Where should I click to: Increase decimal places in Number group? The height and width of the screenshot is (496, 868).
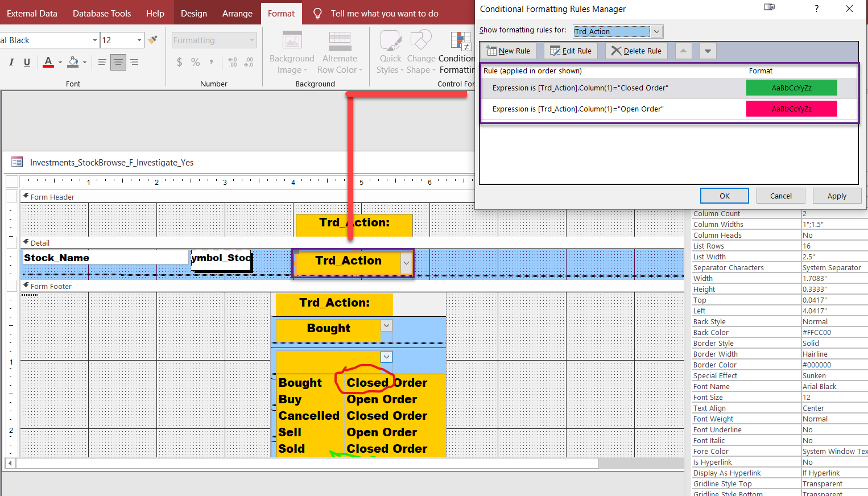pos(233,62)
